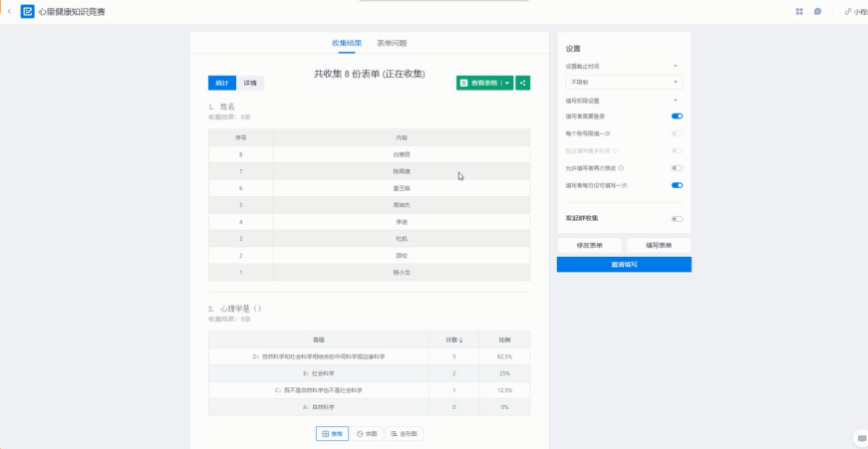Show results as 饼图 pie chart
Viewport: 868px width, 449px height.
pos(367,434)
